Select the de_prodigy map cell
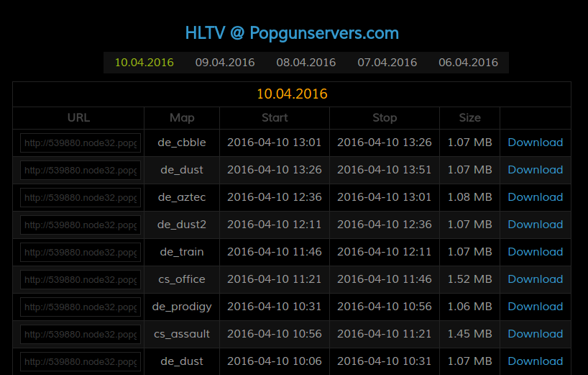The image size is (588, 375). 182,307
